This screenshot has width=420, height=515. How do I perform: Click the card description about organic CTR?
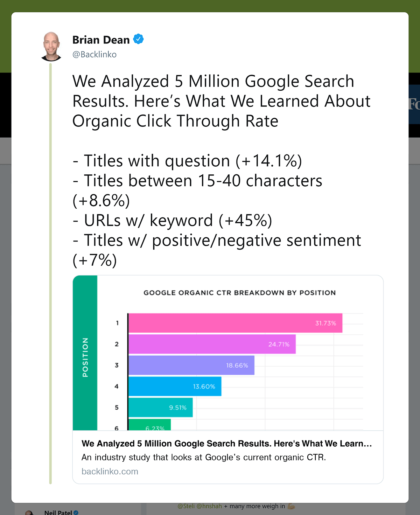(x=204, y=458)
